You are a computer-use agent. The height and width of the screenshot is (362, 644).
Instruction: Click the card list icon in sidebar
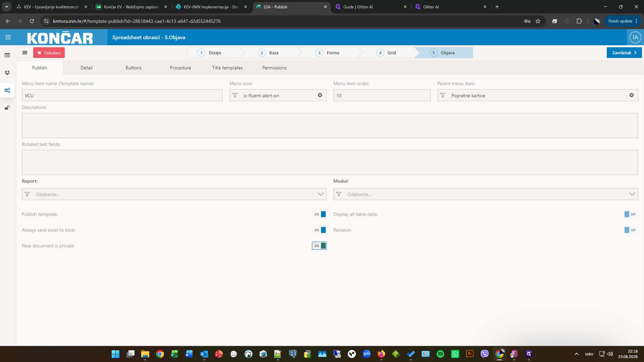tap(7, 55)
